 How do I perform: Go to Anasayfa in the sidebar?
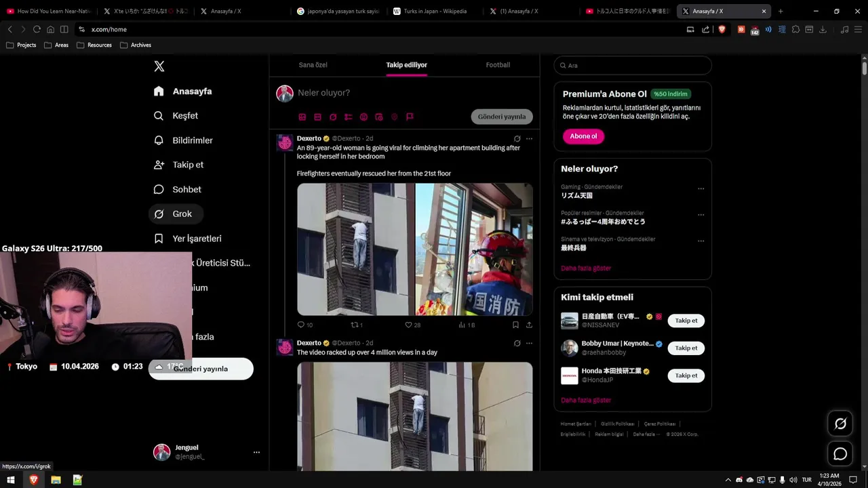pos(182,91)
